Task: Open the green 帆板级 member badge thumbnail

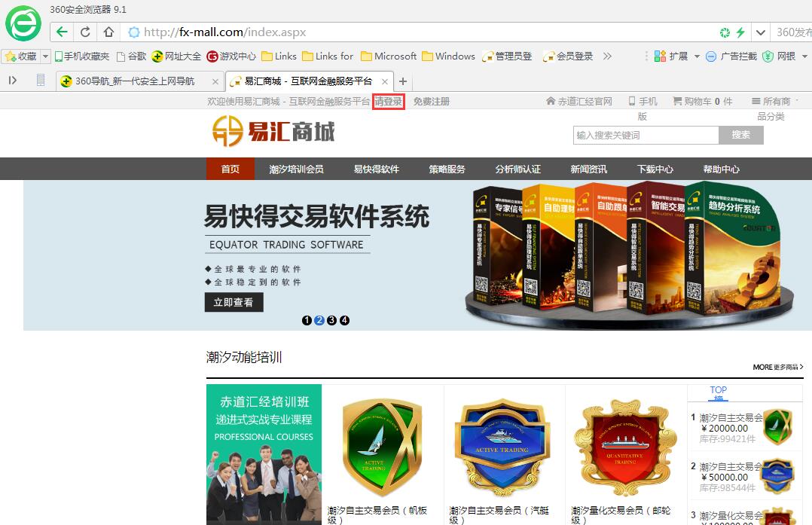Action: point(382,448)
